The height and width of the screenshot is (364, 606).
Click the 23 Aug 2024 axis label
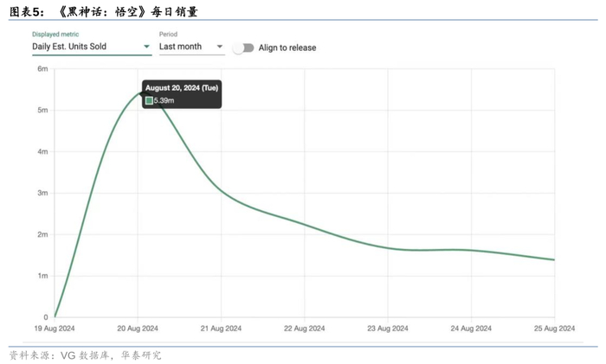click(388, 329)
